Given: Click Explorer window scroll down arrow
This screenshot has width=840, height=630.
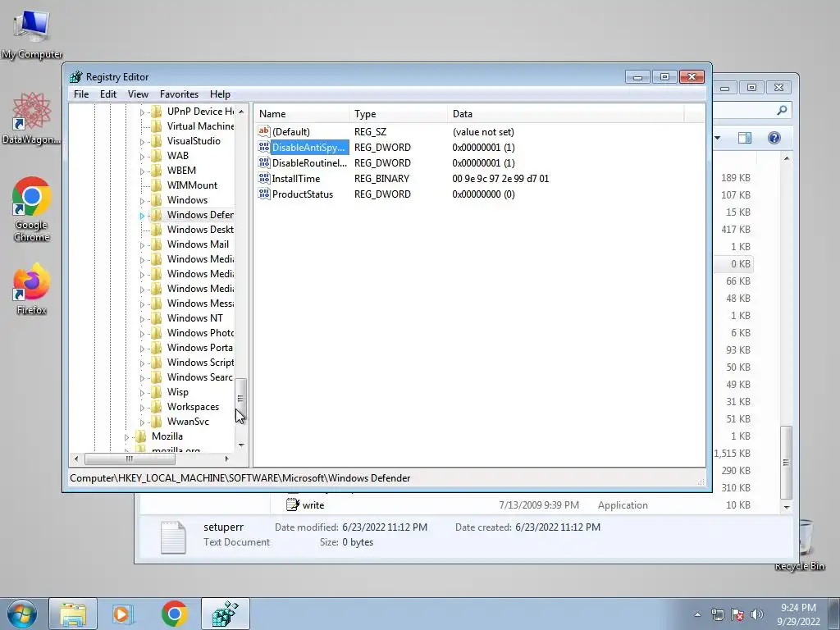Looking at the screenshot, I should tap(786, 506).
